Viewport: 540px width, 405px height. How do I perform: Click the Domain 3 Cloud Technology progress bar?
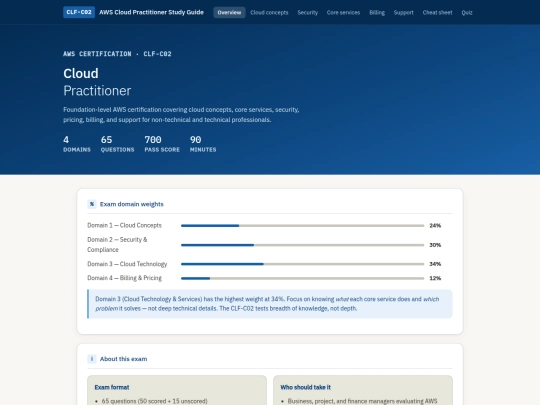(302, 264)
